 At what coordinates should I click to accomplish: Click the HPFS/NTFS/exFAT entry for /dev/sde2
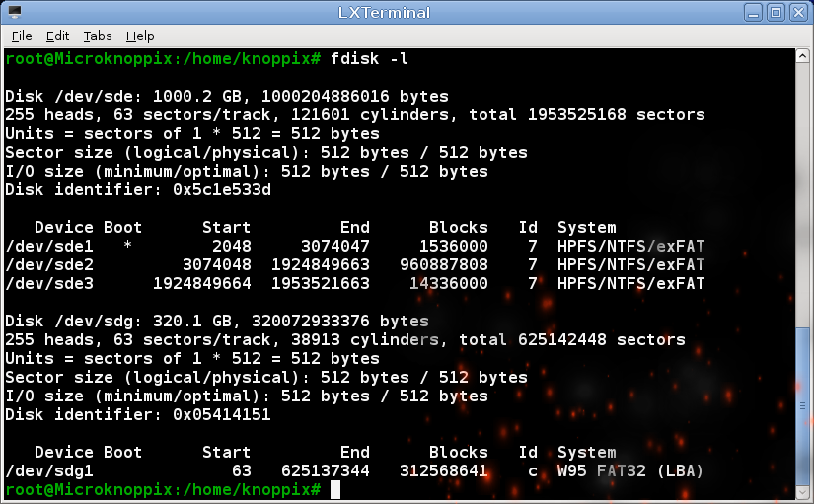[x=630, y=264]
